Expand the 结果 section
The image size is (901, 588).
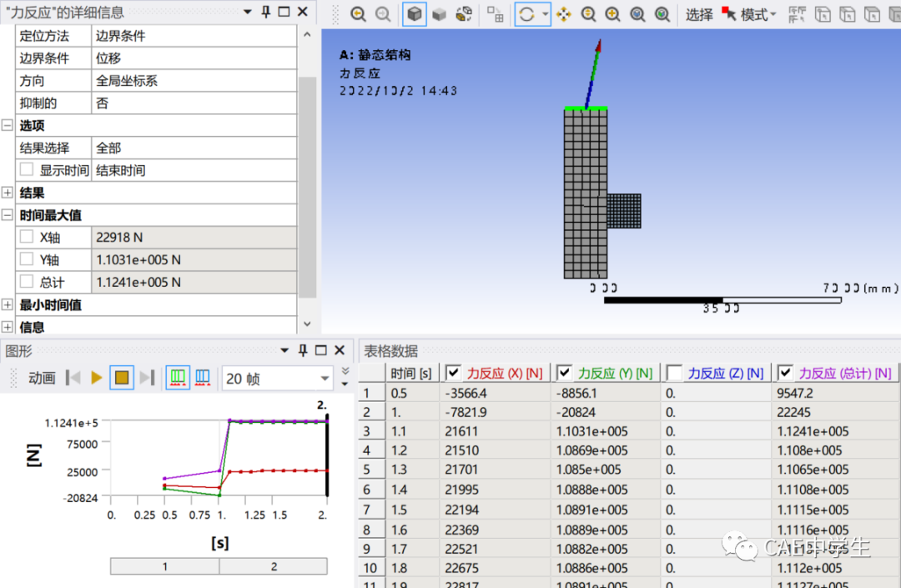[8, 193]
